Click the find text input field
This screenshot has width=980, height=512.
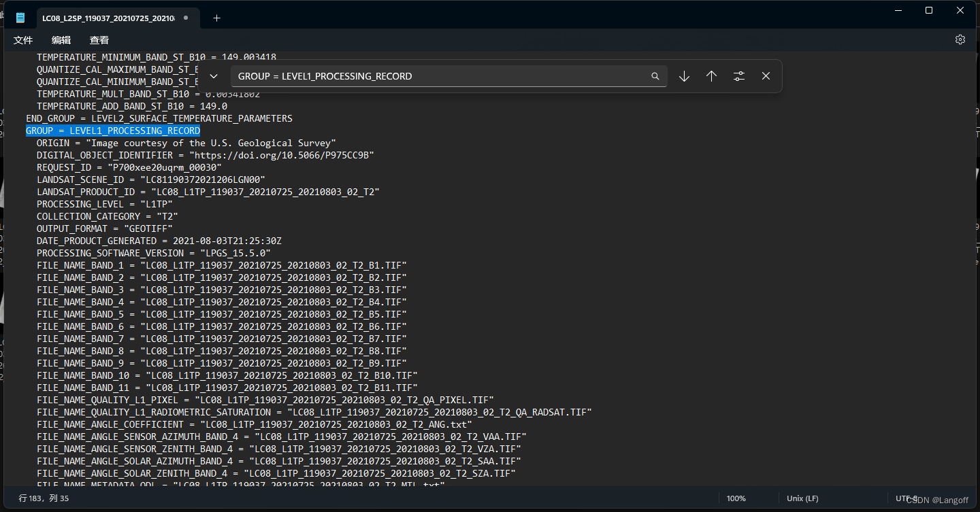(448, 76)
